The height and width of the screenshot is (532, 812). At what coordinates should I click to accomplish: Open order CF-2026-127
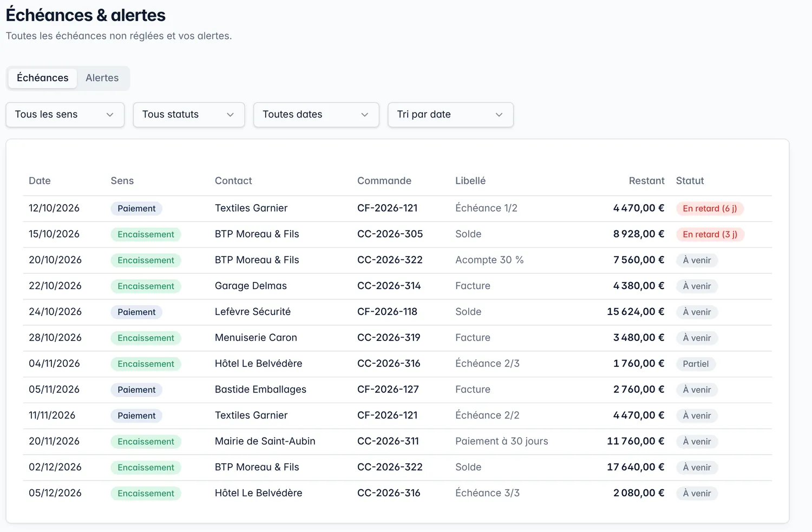(x=388, y=390)
